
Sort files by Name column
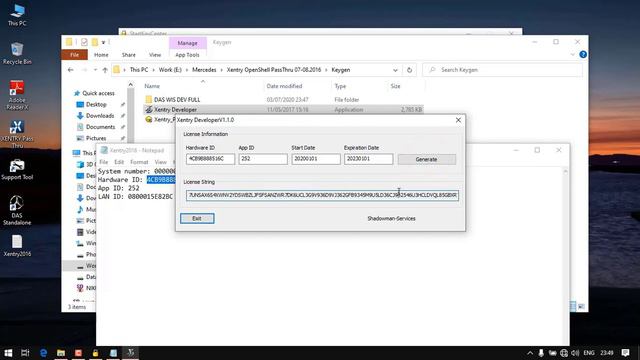(152, 86)
